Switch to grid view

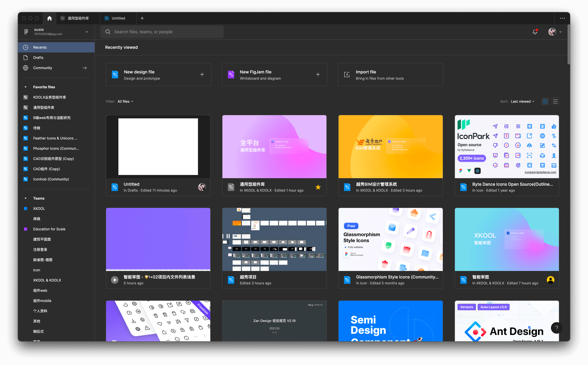[x=545, y=102]
